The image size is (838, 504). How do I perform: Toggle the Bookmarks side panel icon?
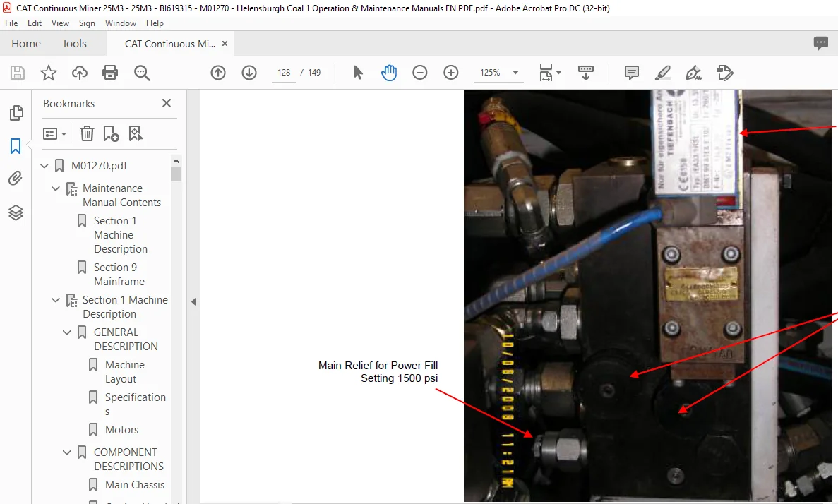16,146
